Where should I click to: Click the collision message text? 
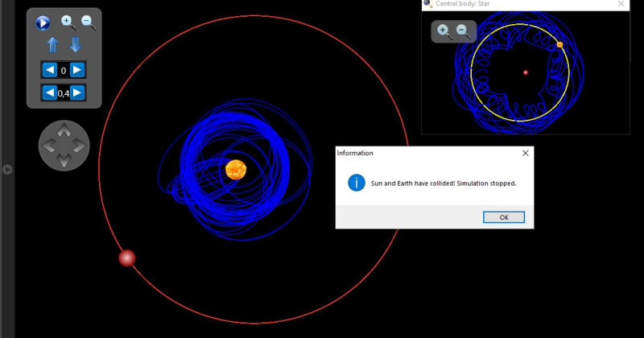pyautogui.click(x=444, y=183)
